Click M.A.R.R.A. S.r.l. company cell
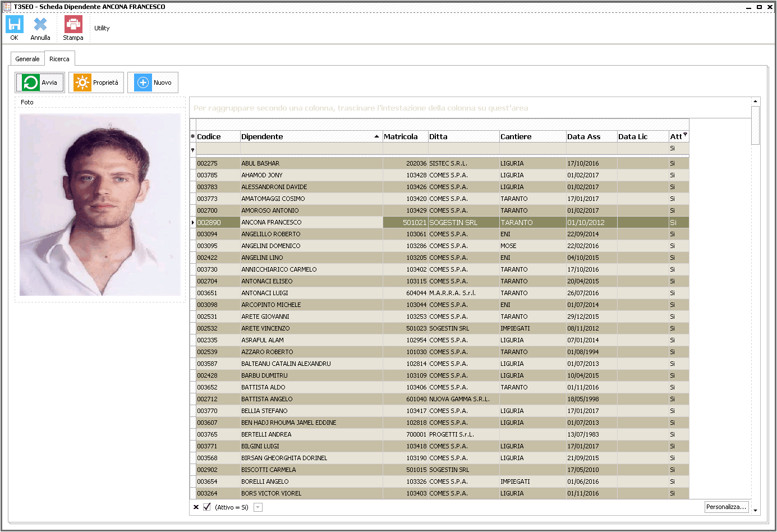The width and height of the screenshot is (777, 532). pos(463,293)
